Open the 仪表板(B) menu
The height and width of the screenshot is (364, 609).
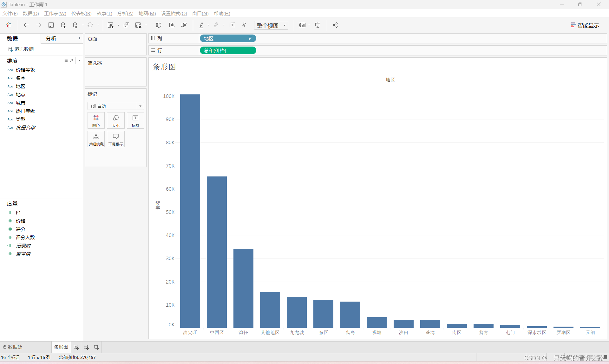pos(82,13)
